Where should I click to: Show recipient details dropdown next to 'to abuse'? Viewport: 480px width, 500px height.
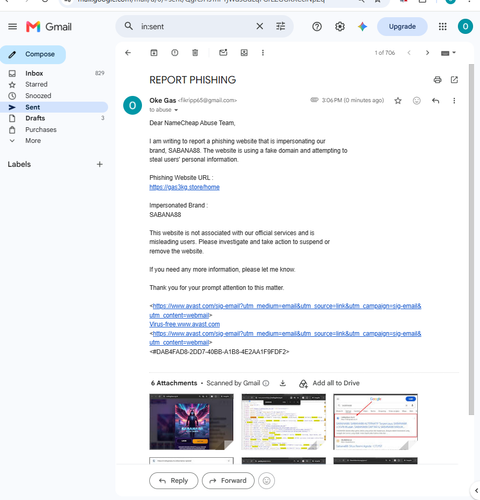(x=176, y=110)
